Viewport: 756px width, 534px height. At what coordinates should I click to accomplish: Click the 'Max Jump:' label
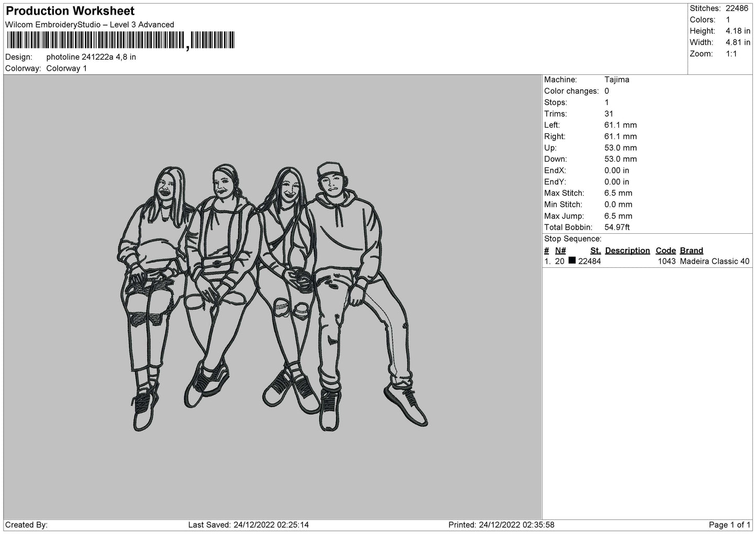pyautogui.click(x=562, y=216)
